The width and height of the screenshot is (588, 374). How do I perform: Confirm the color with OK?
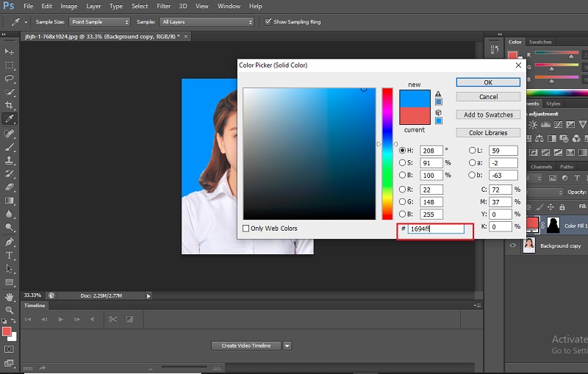pyautogui.click(x=488, y=82)
